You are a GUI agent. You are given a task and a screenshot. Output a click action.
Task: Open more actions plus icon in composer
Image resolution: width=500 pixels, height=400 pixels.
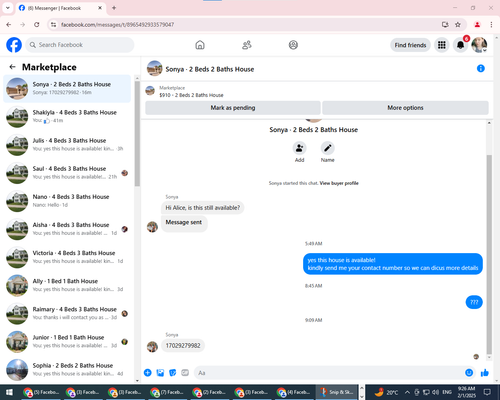click(x=148, y=373)
